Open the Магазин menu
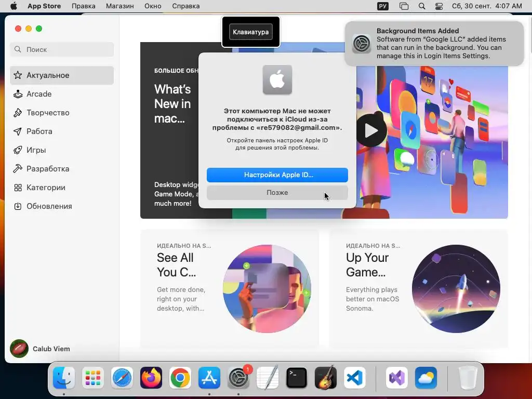 [120, 6]
